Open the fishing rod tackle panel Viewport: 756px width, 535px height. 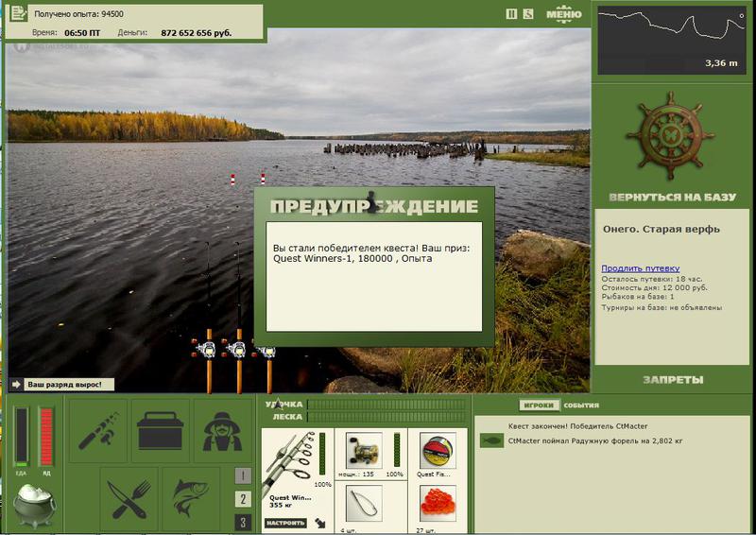click(x=98, y=430)
